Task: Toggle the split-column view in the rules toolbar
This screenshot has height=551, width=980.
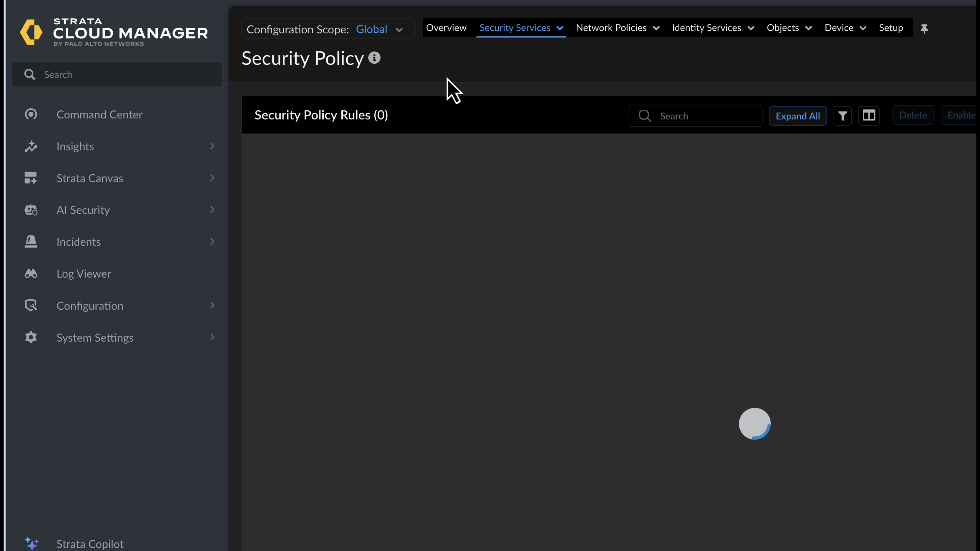Action: pos(869,116)
